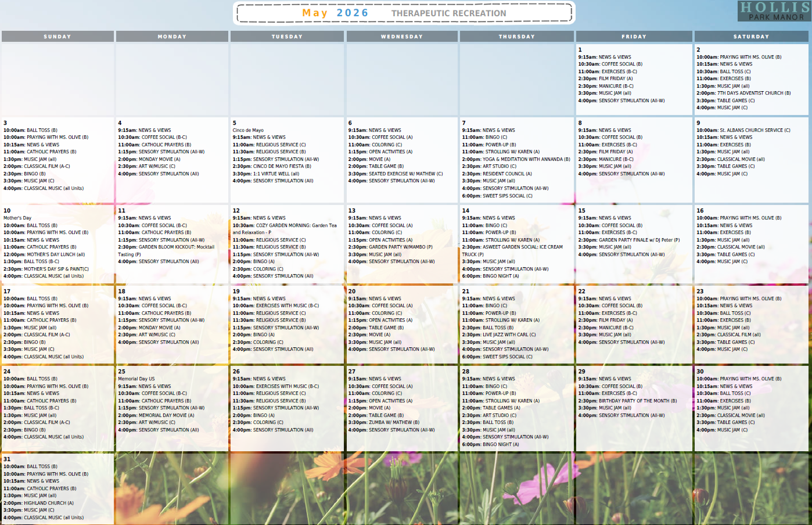
Task: Click the Hollis Park Manor logo
Action: [774, 10]
